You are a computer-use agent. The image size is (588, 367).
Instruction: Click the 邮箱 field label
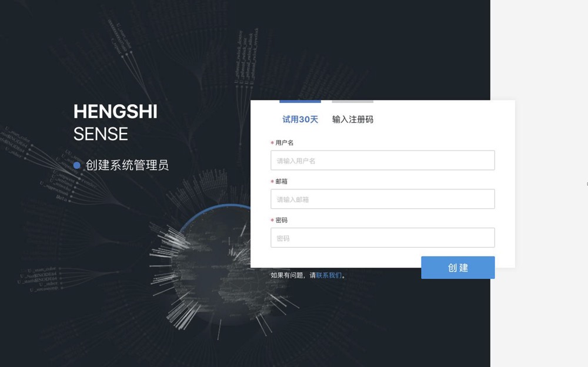[x=281, y=181]
